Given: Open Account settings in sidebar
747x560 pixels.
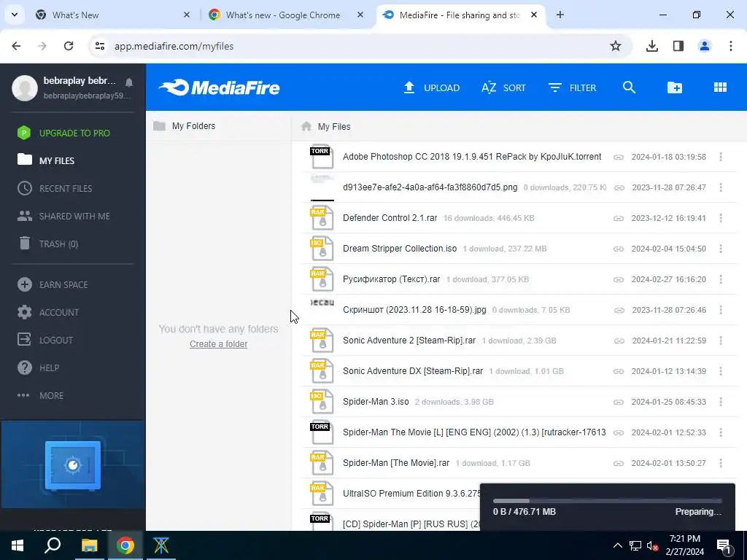Looking at the screenshot, I should (x=48, y=312).
